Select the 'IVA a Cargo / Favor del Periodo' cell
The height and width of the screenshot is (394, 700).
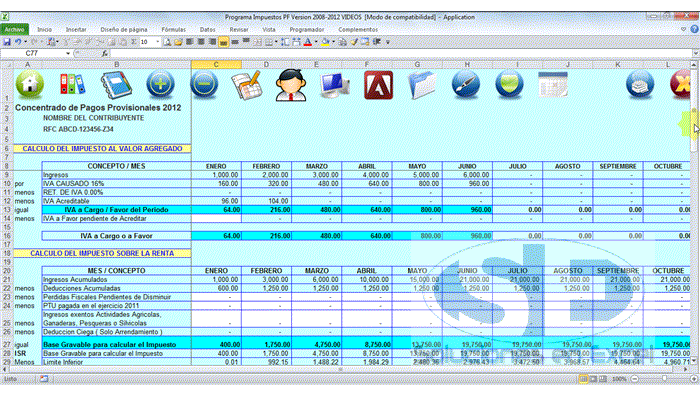point(117,210)
